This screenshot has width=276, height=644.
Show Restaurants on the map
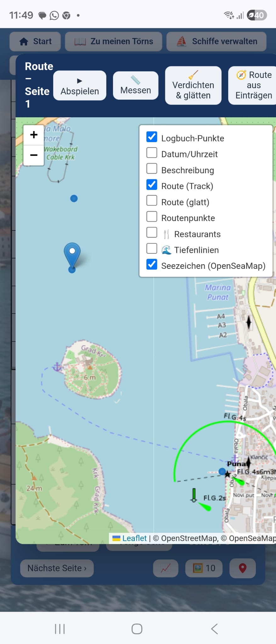click(x=152, y=232)
